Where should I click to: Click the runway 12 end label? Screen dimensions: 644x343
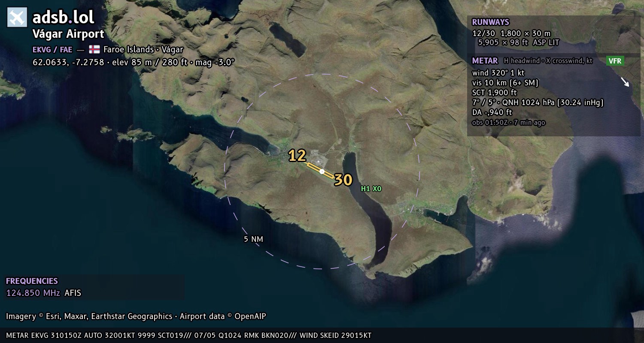coord(297,156)
